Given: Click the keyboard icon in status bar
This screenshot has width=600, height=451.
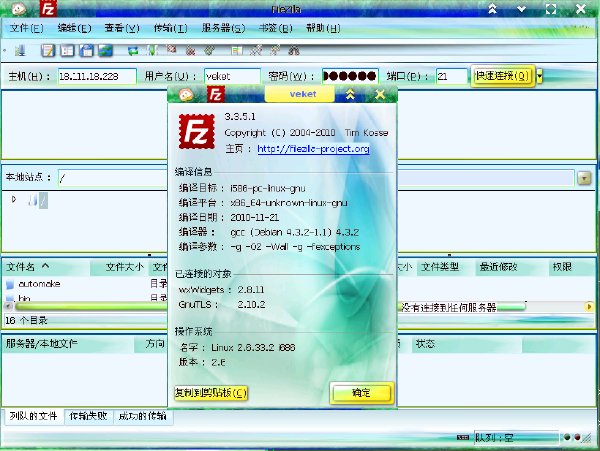Looking at the screenshot, I should 463,437.
